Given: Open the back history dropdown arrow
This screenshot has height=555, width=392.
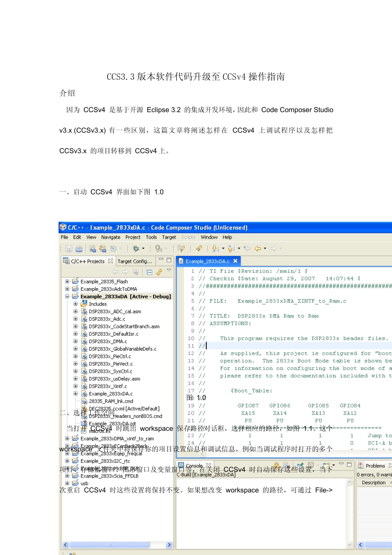Looking at the screenshot, I should 265,249.
